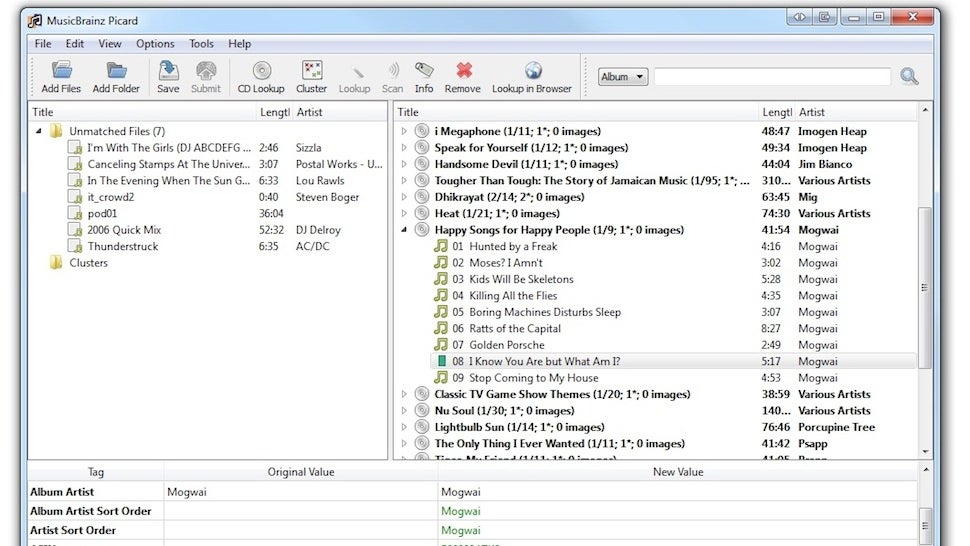This screenshot has height=546, width=970.
Task: Click the note icon beside Hunted by a Freak
Action: click(440, 246)
